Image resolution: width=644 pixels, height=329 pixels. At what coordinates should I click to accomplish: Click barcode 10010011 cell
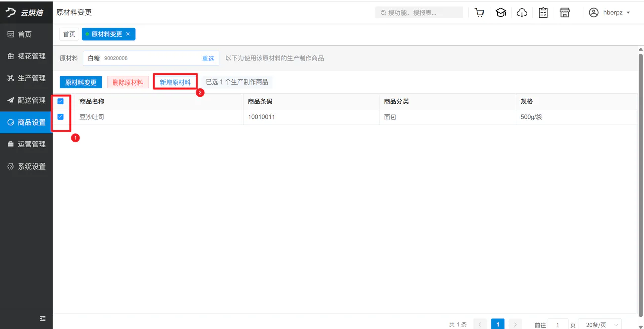tap(311, 117)
